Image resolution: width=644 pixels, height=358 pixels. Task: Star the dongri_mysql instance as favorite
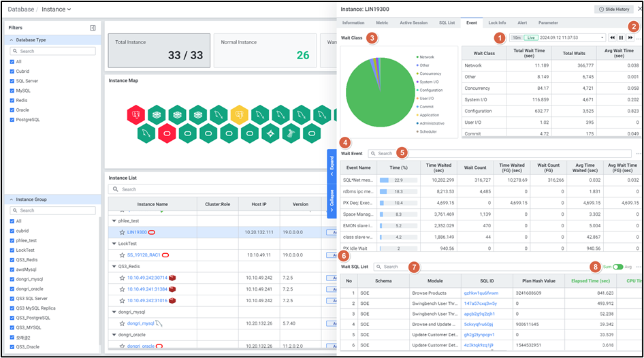pyautogui.click(x=122, y=323)
